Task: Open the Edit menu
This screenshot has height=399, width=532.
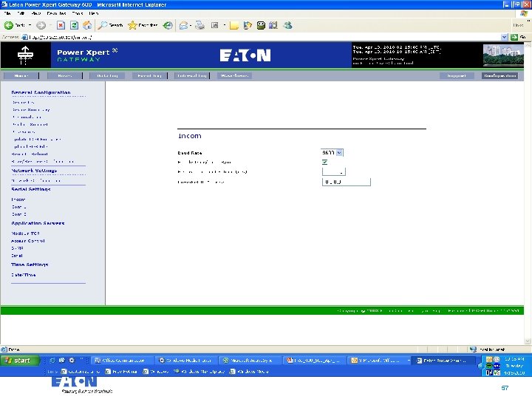Action: 21,13
